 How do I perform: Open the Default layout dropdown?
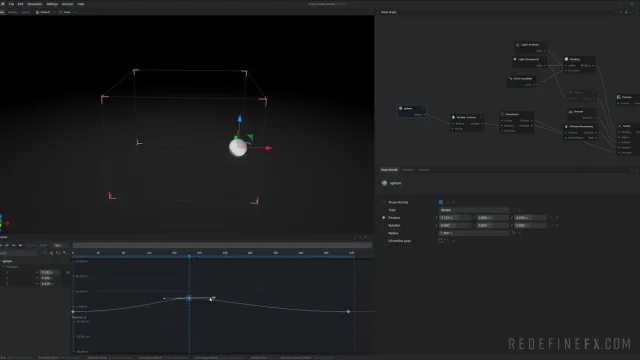click(44, 12)
